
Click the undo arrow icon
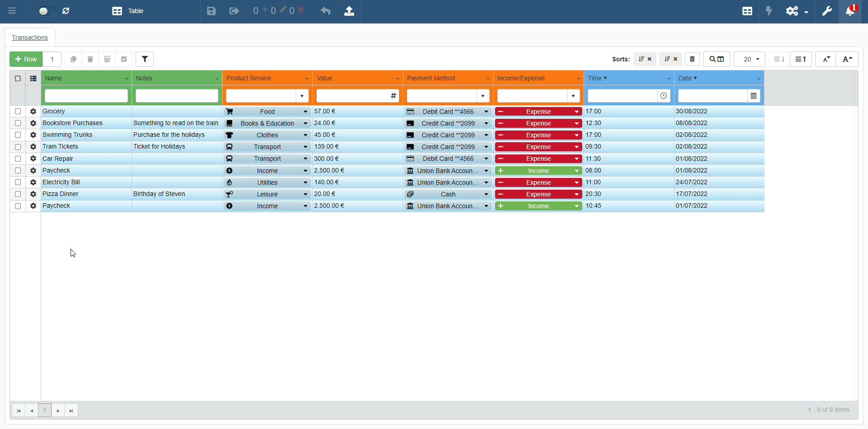pyautogui.click(x=325, y=11)
